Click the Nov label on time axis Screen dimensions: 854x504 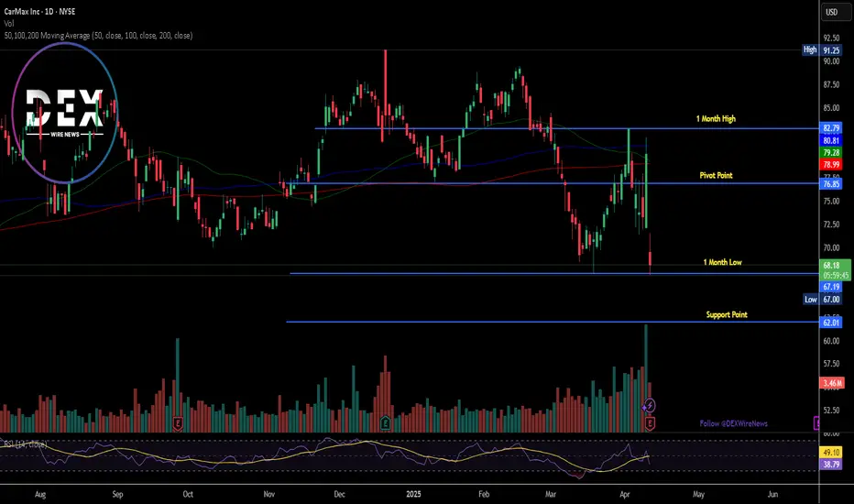click(x=269, y=494)
